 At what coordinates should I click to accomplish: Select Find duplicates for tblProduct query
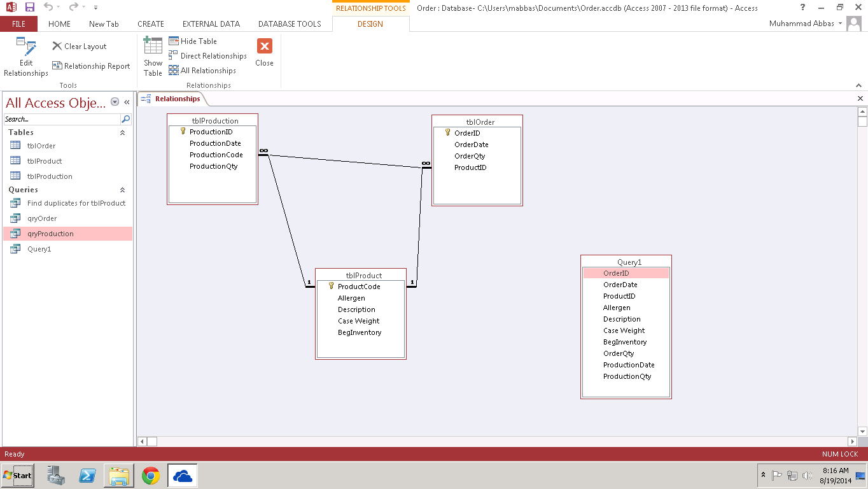pyautogui.click(x=67, y=203)
